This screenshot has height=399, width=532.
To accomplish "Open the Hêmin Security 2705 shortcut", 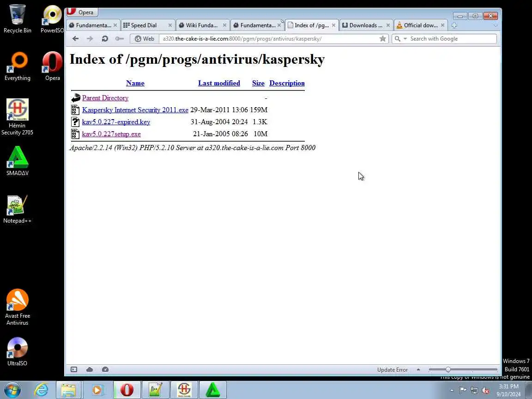I will (17, 117).
